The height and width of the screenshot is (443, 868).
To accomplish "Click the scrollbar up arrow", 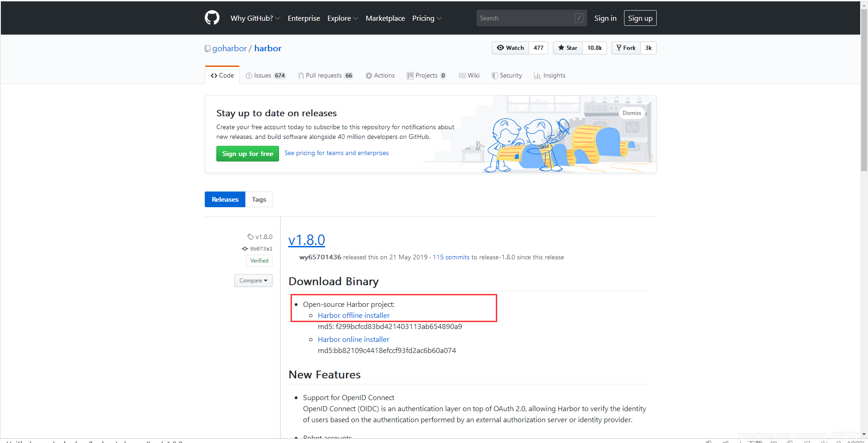I will (864, 5).
